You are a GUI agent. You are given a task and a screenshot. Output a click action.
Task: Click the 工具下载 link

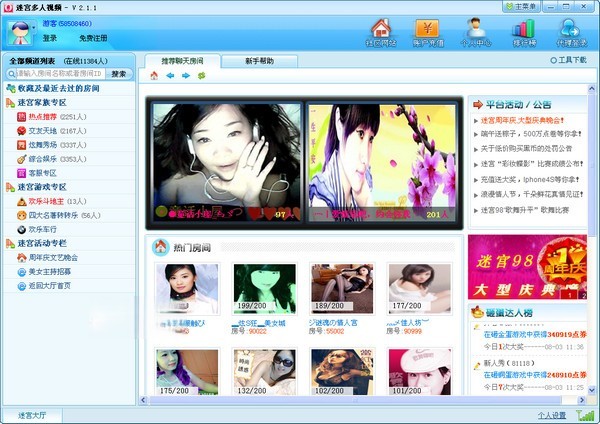[x=572, y=60]
